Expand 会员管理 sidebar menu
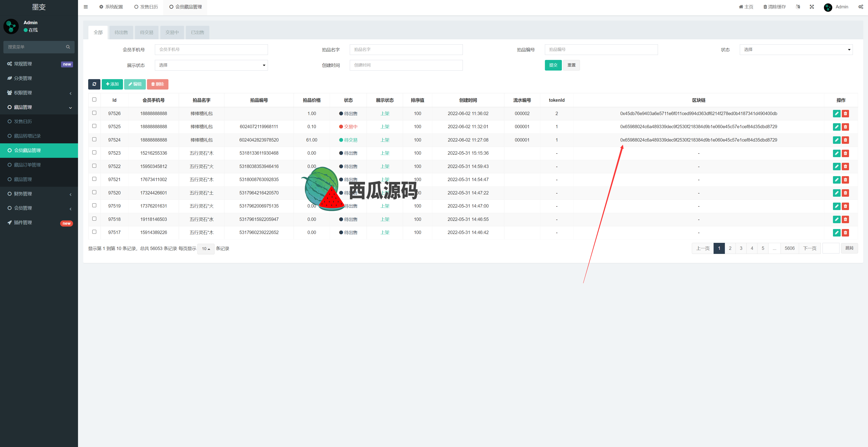Viewport: 868px width, 447px height. coord(39,208)
